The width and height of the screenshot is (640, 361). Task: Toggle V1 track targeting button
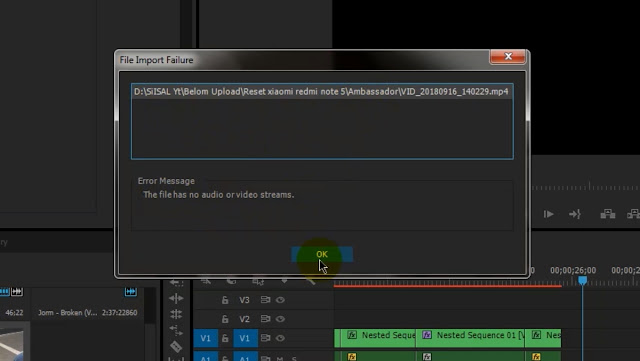point(245,338)
